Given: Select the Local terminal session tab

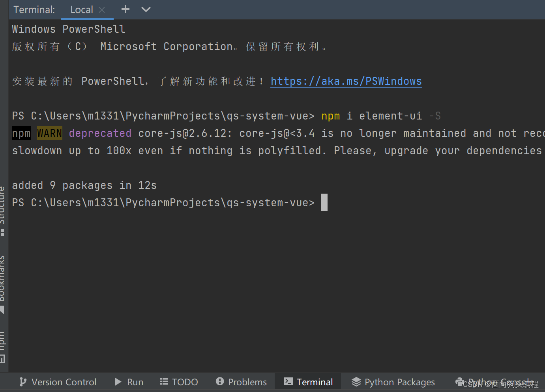Looking at the screenshot, I should point(81,10).
